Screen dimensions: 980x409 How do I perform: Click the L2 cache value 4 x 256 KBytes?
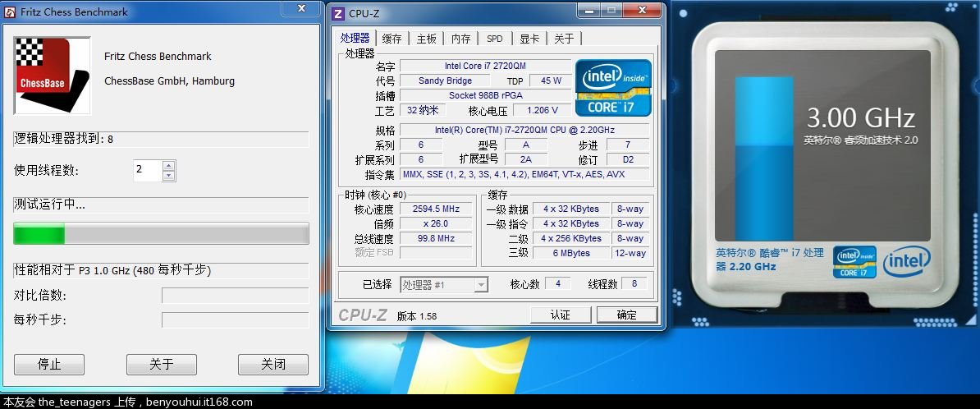coord(570,238)
